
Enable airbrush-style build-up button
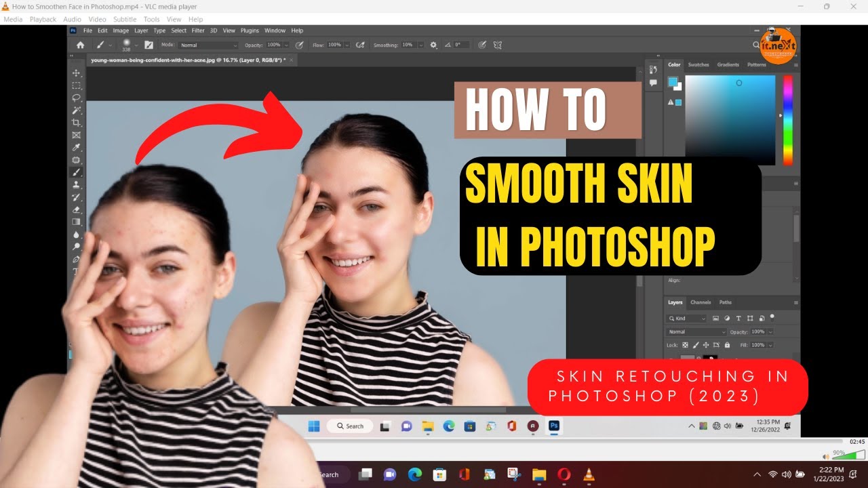pos(361,45)
